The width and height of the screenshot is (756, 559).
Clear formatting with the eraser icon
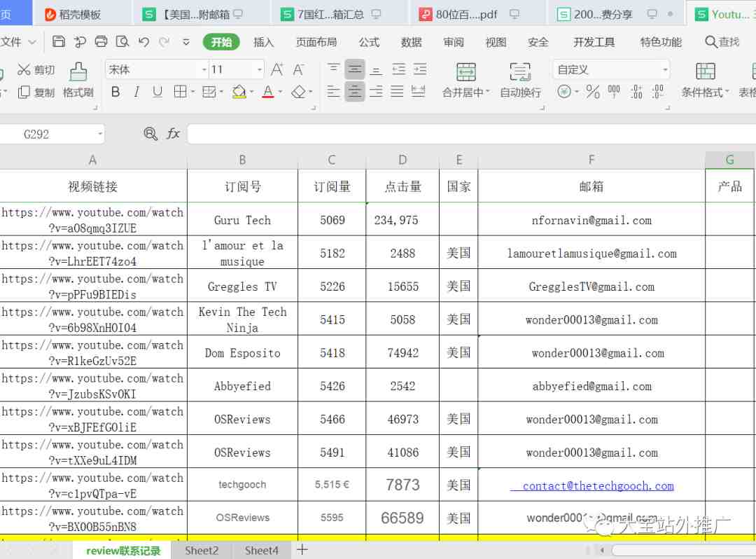[x=298, y=91]
